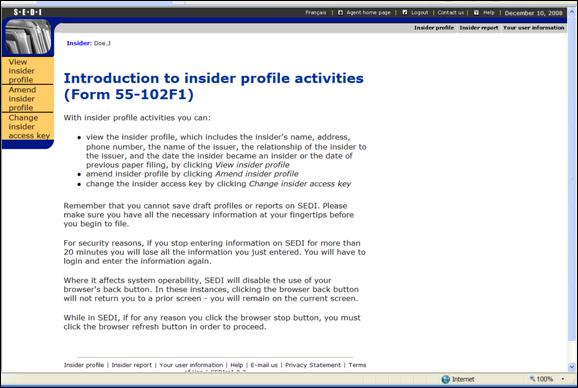This screenshot has height=388, width=578.
Task: Select Change insider access key
Action: click(x=28, y=127)
